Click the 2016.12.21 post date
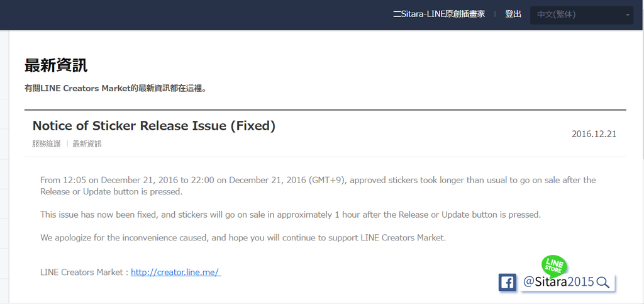Image resolution: width=644 pixels, height=304 pixels. [594, 134]
